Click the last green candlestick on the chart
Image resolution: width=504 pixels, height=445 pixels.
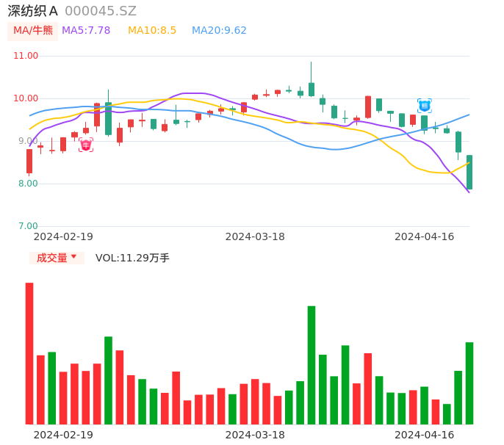[x=469, y=173]
